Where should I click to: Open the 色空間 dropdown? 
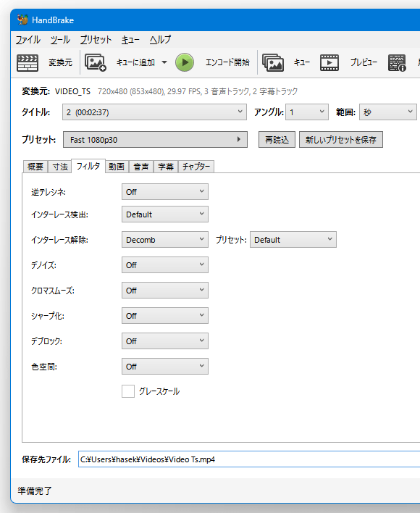pos(164,367)
